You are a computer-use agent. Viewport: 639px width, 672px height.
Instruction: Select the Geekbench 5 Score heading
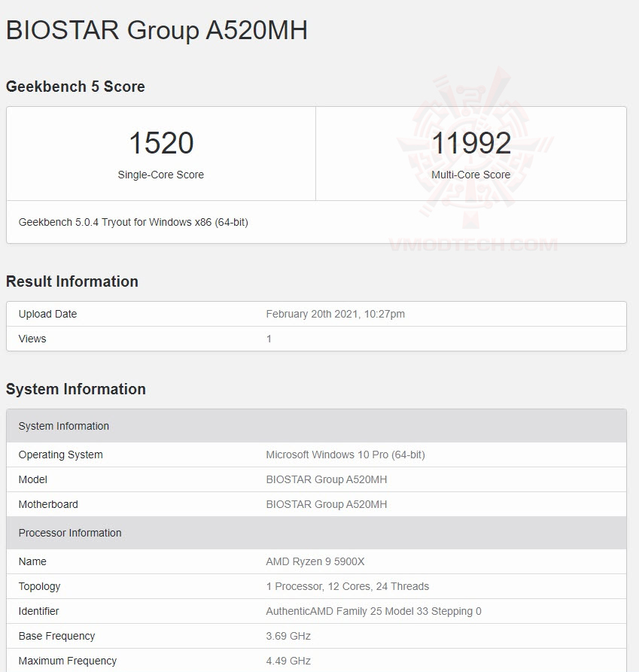click(x=75, y=87)
